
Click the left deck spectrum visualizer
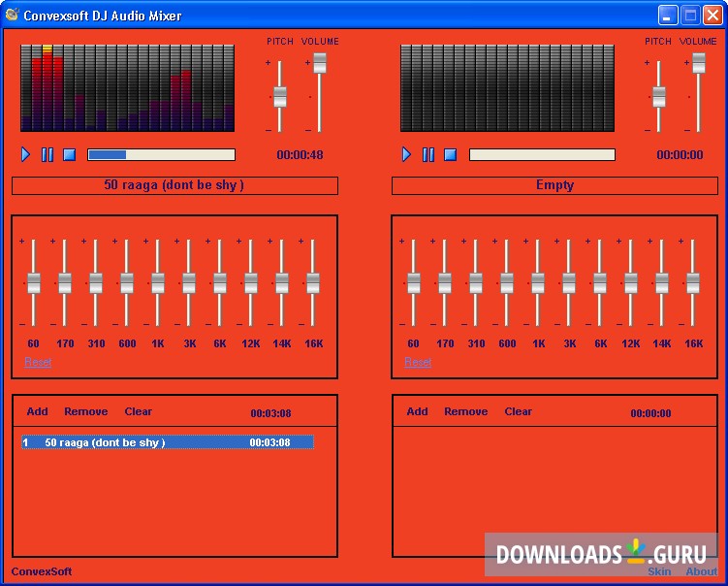coord(128,88)
